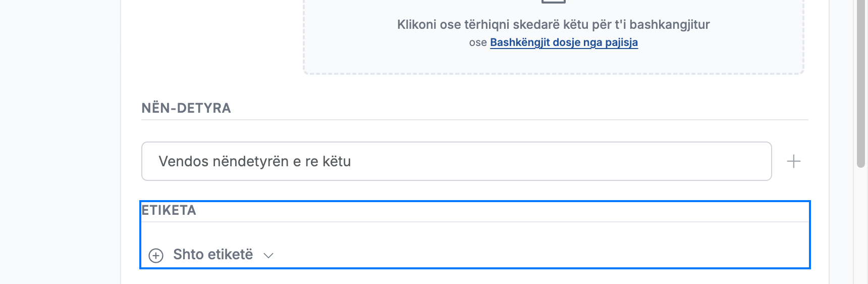Click the left margin beside the attachment zone
Image resolution: width=868 pixels, height=284 pixels.
tap(212, 35)
